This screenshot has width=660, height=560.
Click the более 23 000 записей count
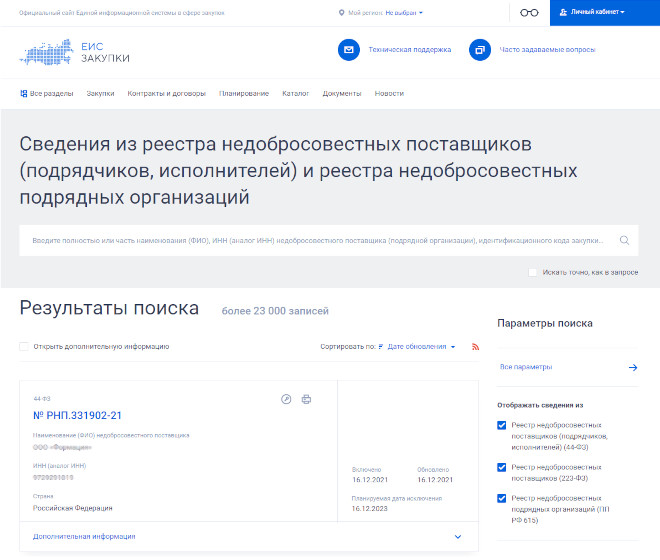(x=275, y=311)
